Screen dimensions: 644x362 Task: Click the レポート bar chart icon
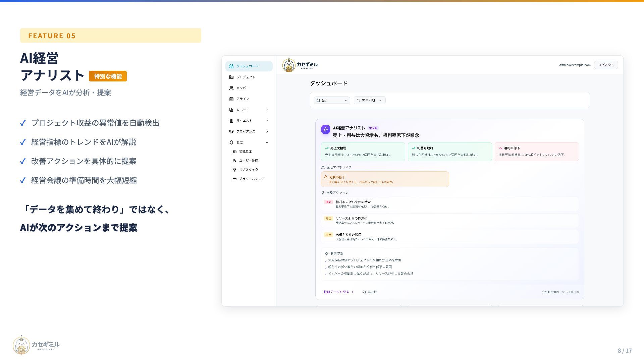231,110
